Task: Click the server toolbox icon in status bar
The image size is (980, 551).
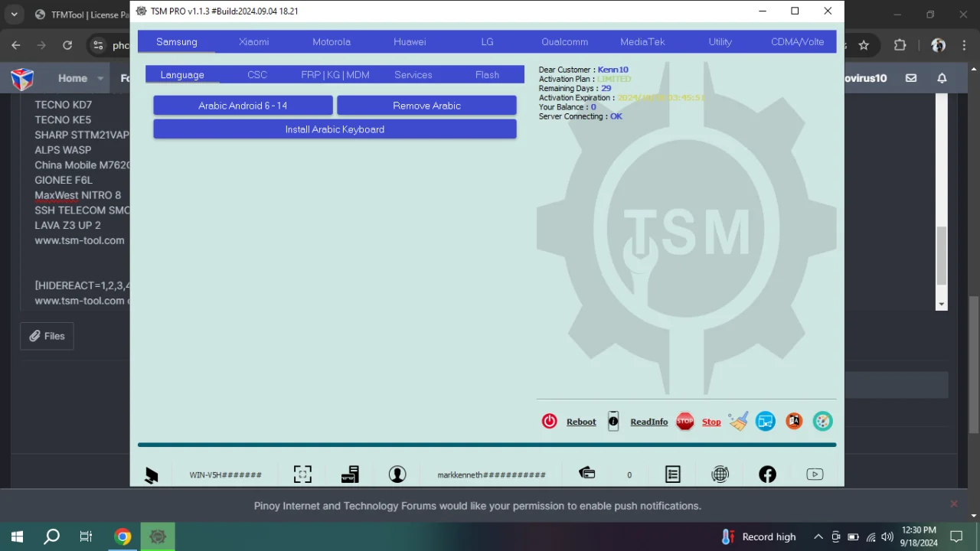Action: click(350, 474)
